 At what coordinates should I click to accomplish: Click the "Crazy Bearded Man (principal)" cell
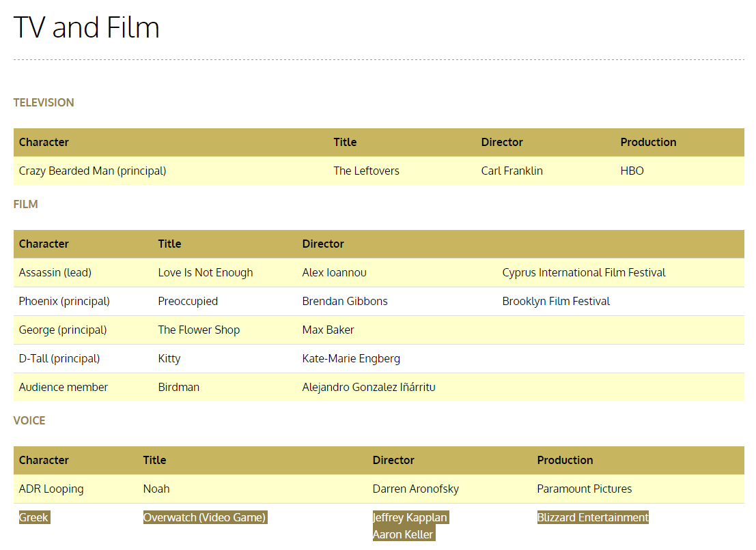(x=92, y=171)
